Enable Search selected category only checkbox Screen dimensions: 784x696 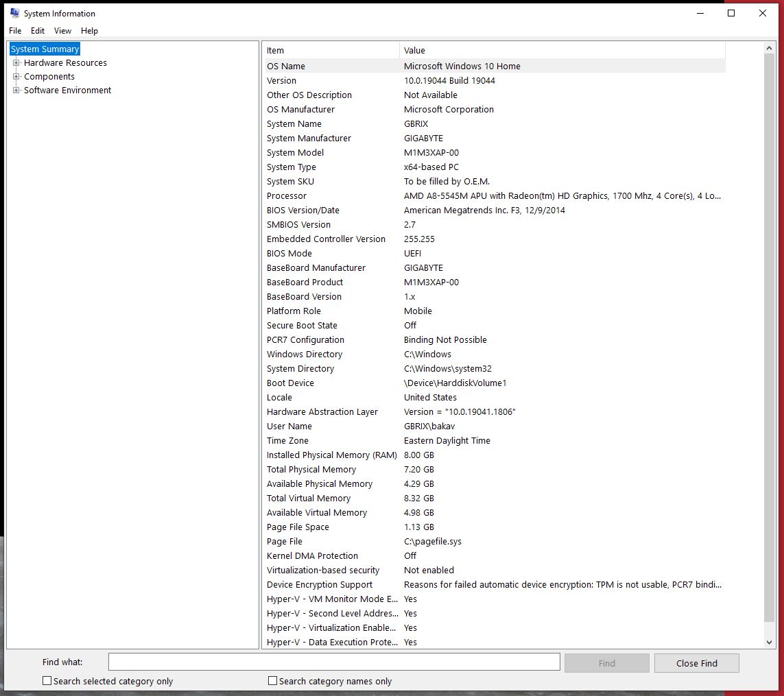pyautogui.click(x=47, y=681)
